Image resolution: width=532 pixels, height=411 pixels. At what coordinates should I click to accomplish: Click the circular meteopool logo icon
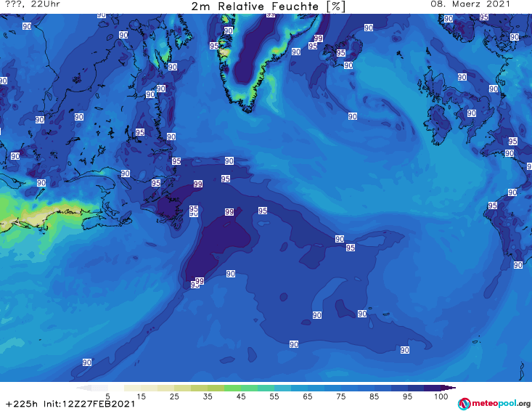[464, 404]
